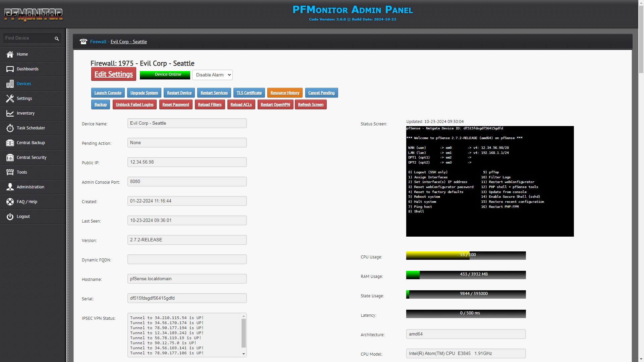This screenshot has height=362, width=644.
Task: Click the Edit Settings button
Action: pyautogui.click(x=114, y=74)
